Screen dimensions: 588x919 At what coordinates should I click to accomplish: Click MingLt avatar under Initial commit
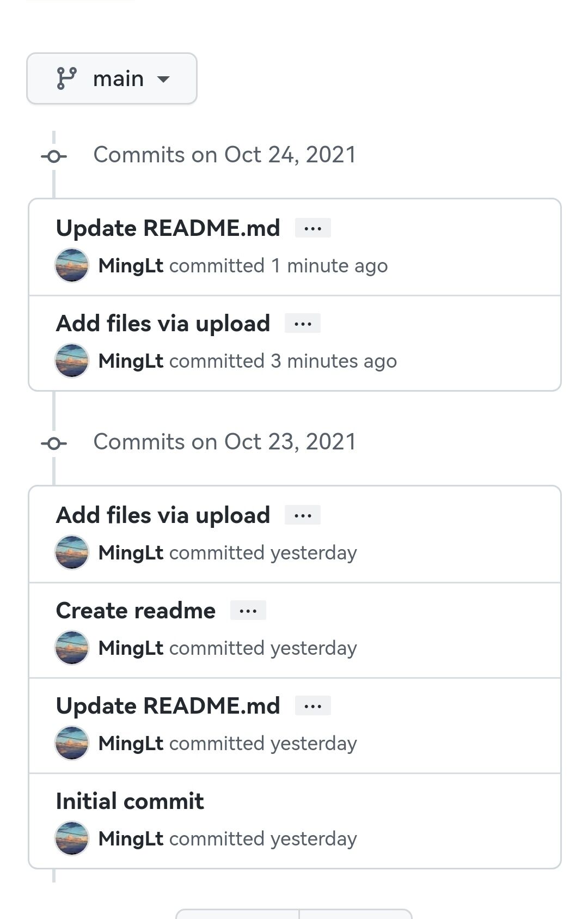pyautogui.click(x=72, y=838)
